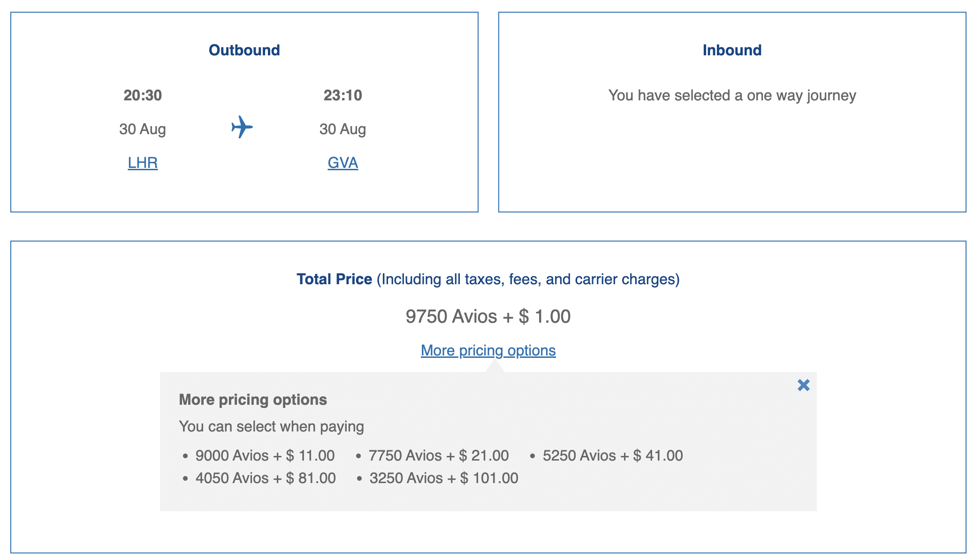Click the 30 Aug date under 20:30
The height and width of the screenshot is (560, 974).
click(x=143, y=129)
